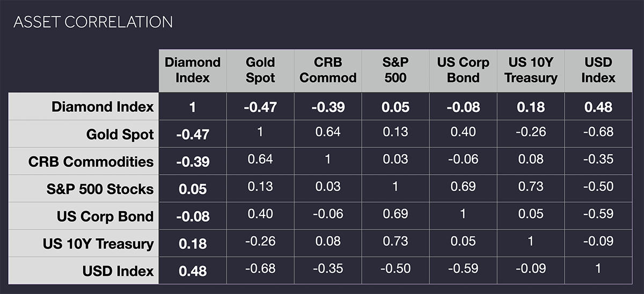This screenshot has width=644, height=294.
Task: Select the Diamond Index column header
Action: (x=193, y=70)
